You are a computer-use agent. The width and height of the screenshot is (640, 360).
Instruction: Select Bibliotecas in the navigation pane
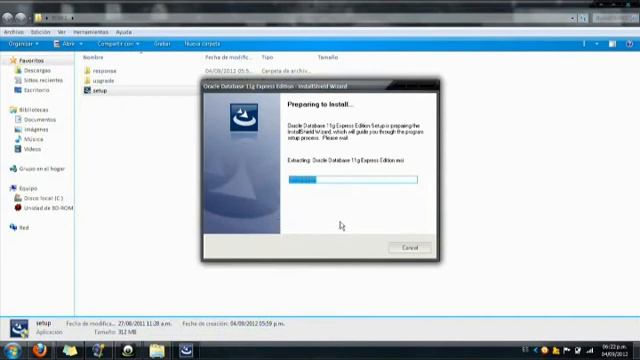click(x=33, y=110)
